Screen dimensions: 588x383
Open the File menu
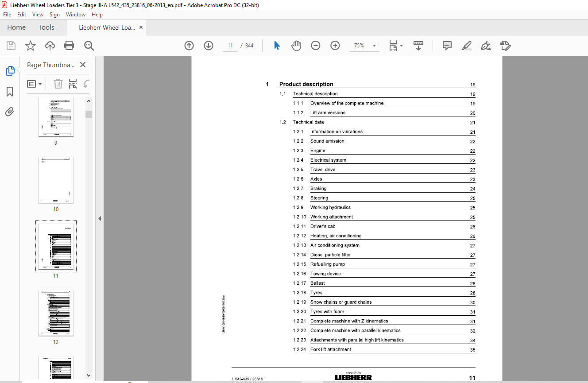(x=7, y=15)
